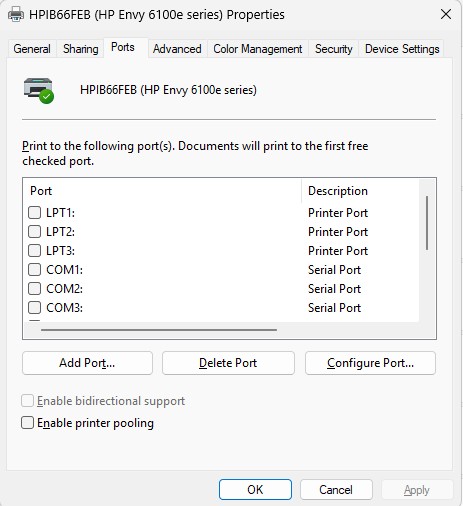
Task: Open Configure Port... dialog
Action: [370, 363]
